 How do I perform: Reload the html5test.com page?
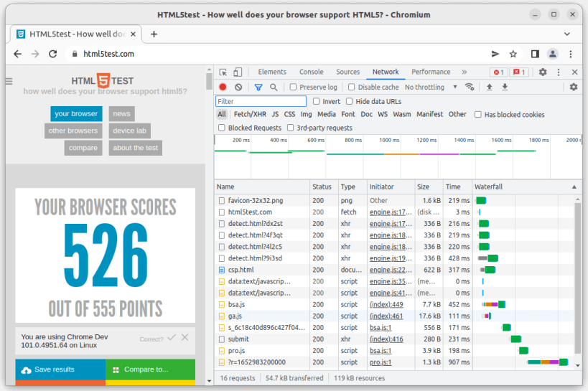point(53,54)
